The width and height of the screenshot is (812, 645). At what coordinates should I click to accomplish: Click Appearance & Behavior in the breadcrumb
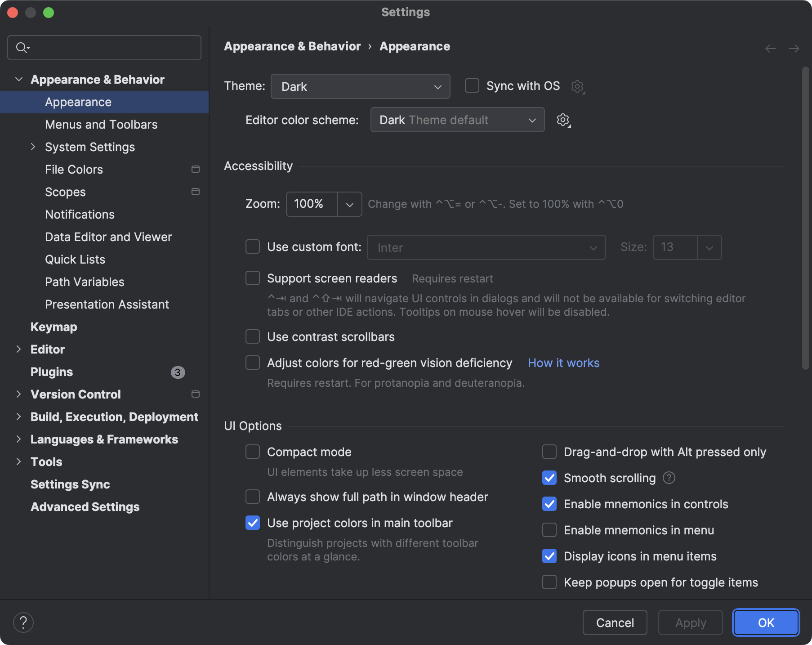pyautogui.click(x=292, y=46)
